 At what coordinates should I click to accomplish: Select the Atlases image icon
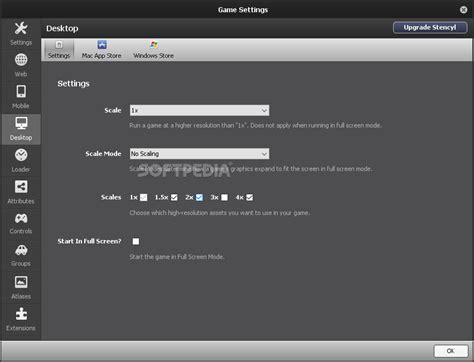21,282
